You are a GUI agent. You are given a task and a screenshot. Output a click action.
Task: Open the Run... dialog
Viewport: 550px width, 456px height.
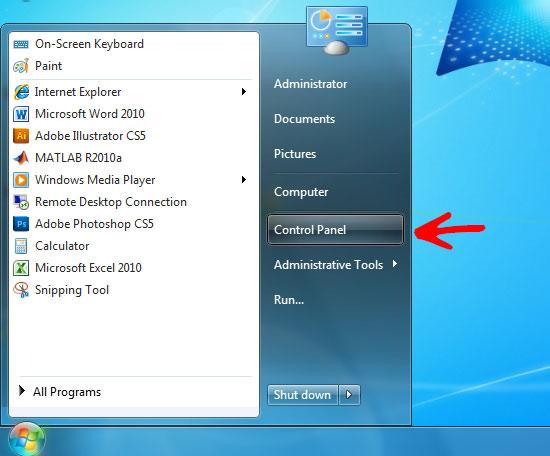(289, 300)
